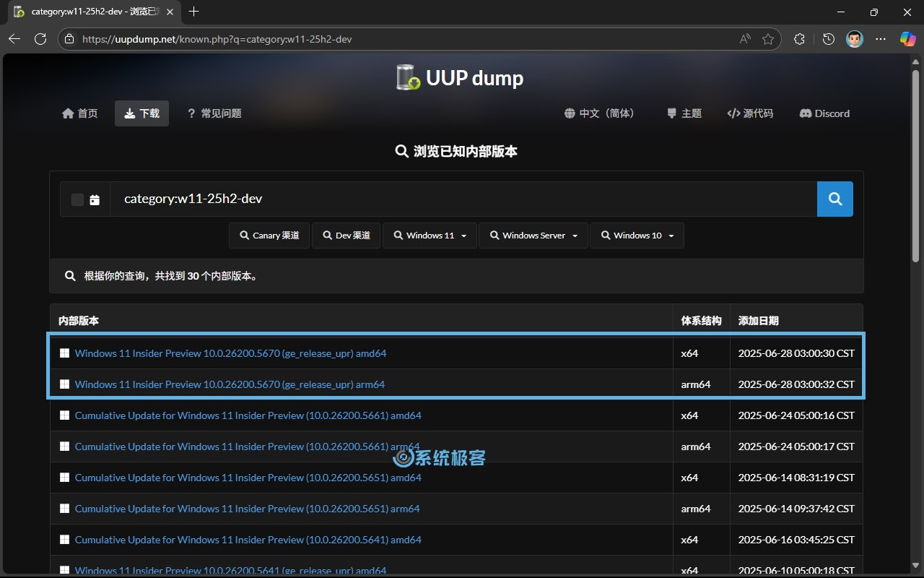924x578 pixels.
Task: Reload the page with refresh icon
Action: [x=40, y=39]
